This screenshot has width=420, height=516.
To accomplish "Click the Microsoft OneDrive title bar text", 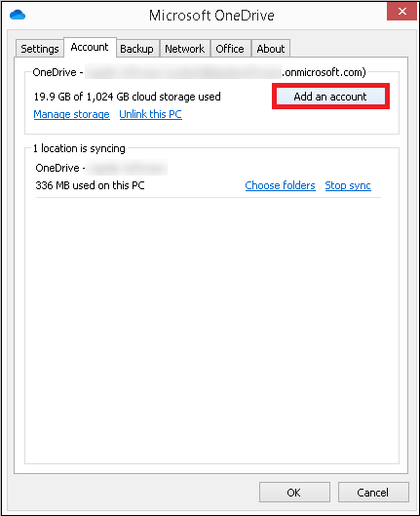I will click(211, 16).
